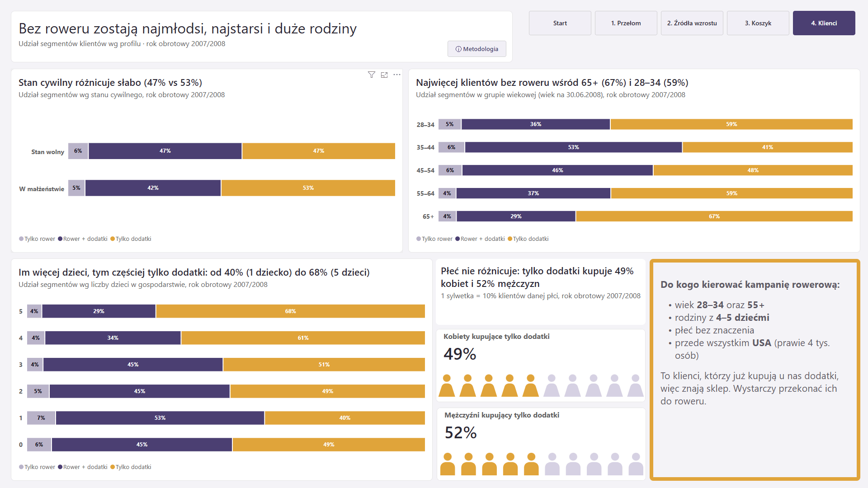Image resolution: width=868 pixels, height=488 pixels.
Task: Click Tylko dodatki legend in age chart
Action: (528, 239)
